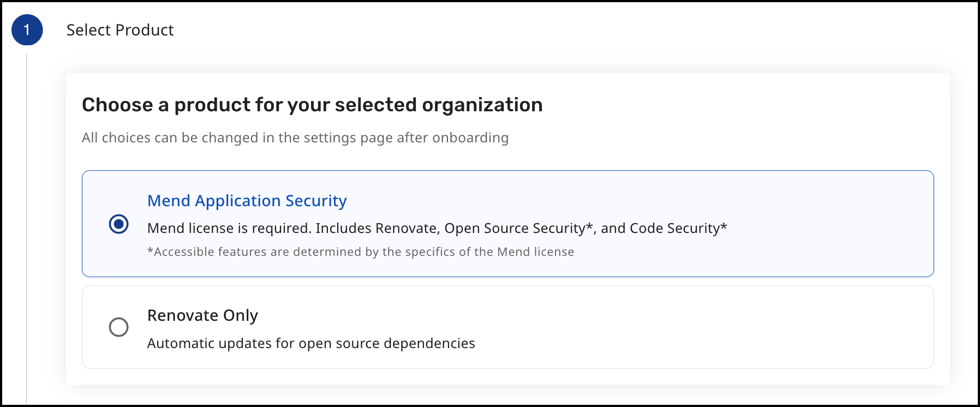The image size is (980, 407).
Task: Click the step 1 number badge
Action: [27, 30]
